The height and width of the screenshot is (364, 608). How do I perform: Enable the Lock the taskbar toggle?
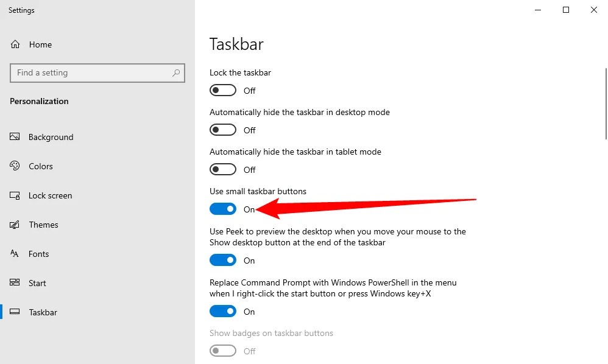coord(223,90)
